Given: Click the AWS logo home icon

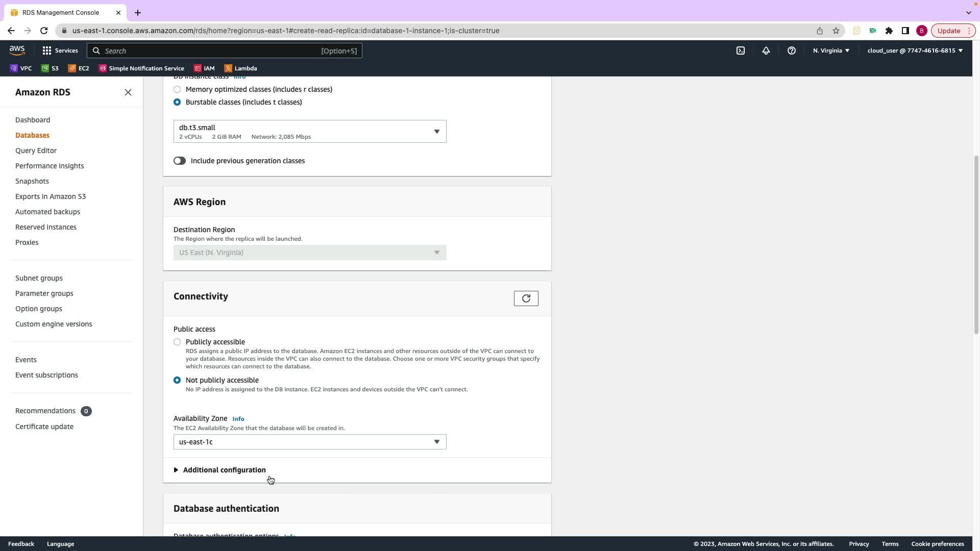Looking at the screenshot, I should click(x=17, y=50).
